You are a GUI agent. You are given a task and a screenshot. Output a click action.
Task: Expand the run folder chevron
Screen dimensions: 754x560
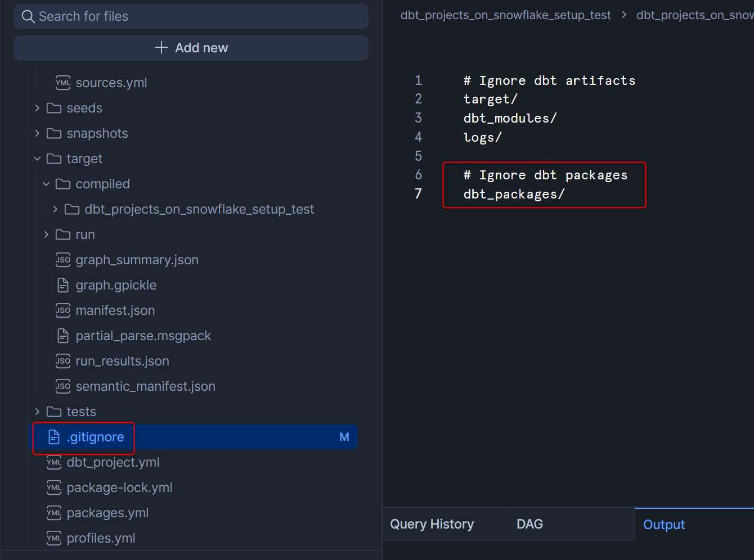tap(46, 234)
